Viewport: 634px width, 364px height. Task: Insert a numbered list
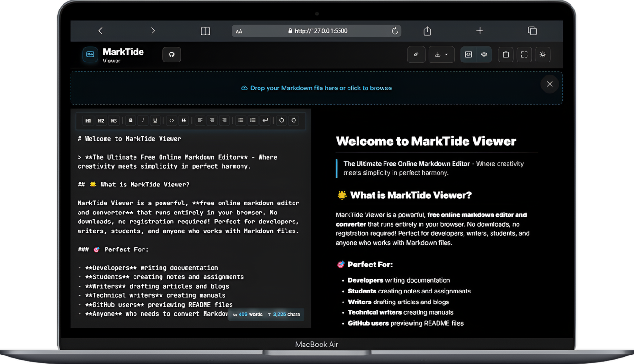[x=253, y=121]
